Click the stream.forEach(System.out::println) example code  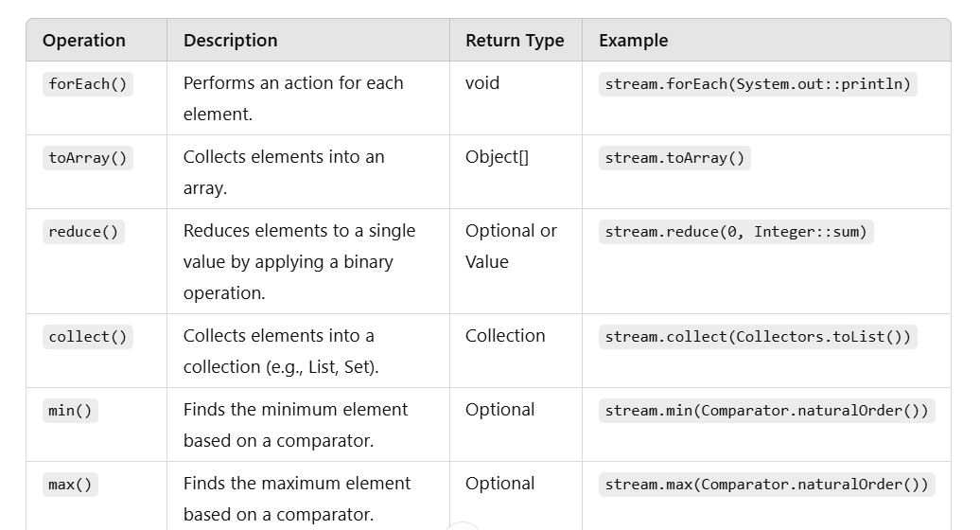[x=758, y=84]
